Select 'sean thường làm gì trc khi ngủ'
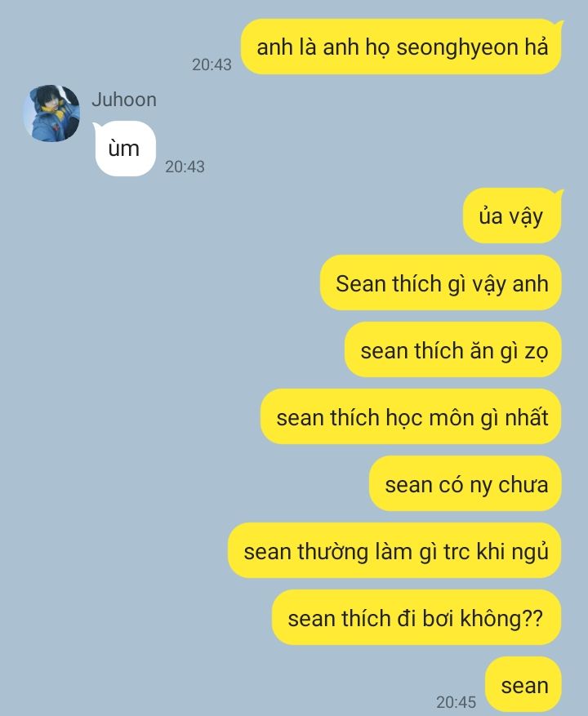Viewport: 588px width, 716px height. 394,551
